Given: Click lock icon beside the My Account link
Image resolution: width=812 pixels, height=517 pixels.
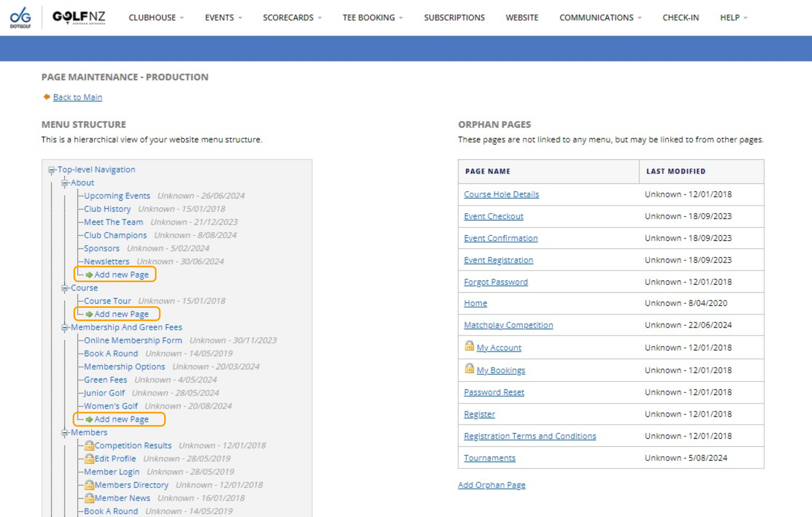Looking at the screenshot, I should click(x=469, y=346).
